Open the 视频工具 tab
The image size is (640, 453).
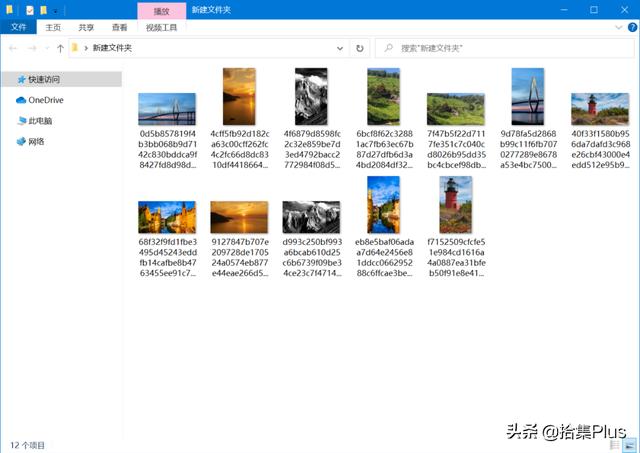161,28
